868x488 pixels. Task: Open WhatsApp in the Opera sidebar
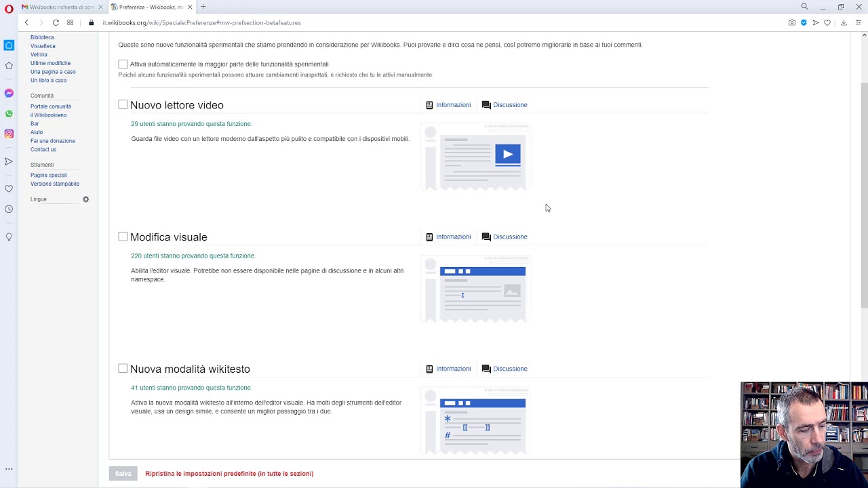(9, 113)
